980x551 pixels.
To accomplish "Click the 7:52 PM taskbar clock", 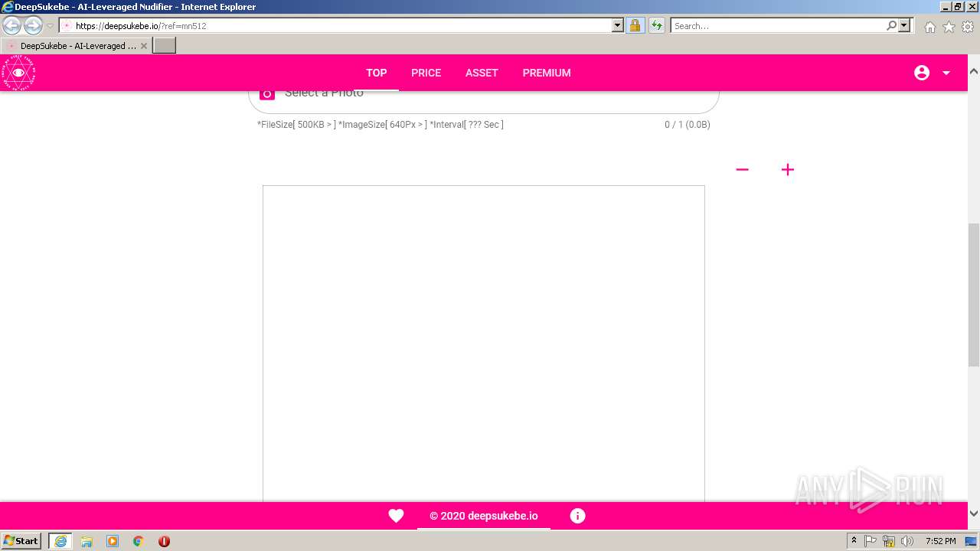I will tap(940, 541).
